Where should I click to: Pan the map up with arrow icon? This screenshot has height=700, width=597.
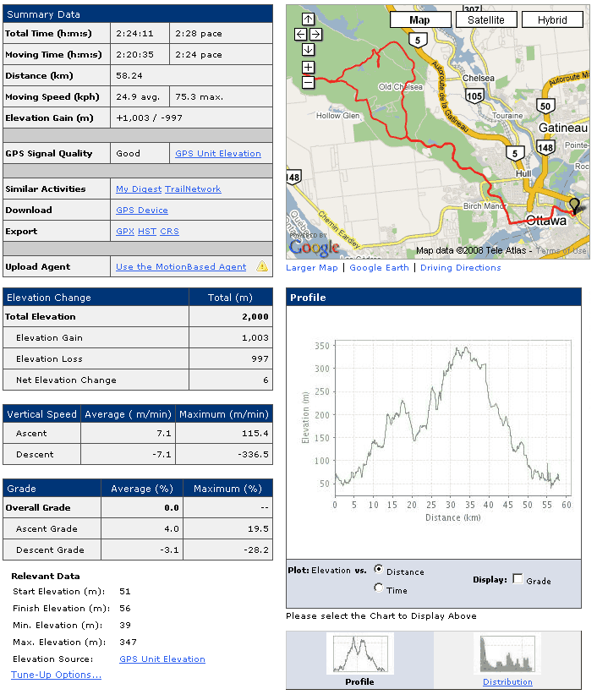pyautogui.click(x=308, y=19)
